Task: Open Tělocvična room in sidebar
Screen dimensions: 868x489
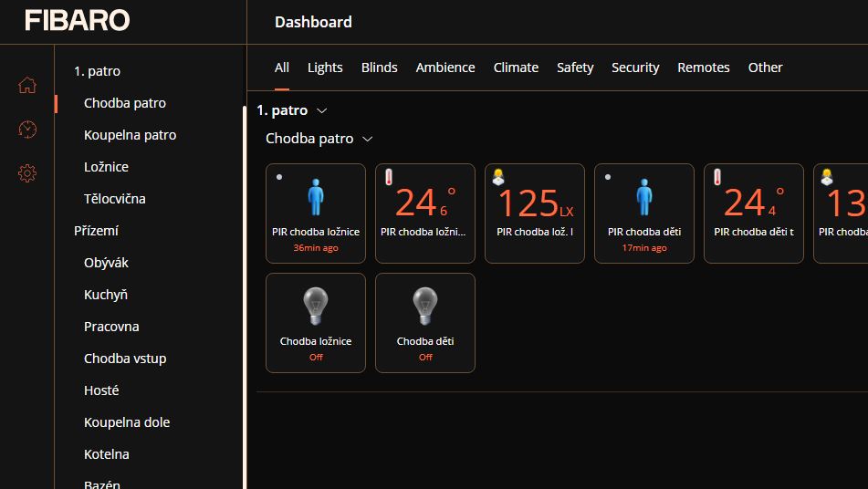Action: point(114,199)
